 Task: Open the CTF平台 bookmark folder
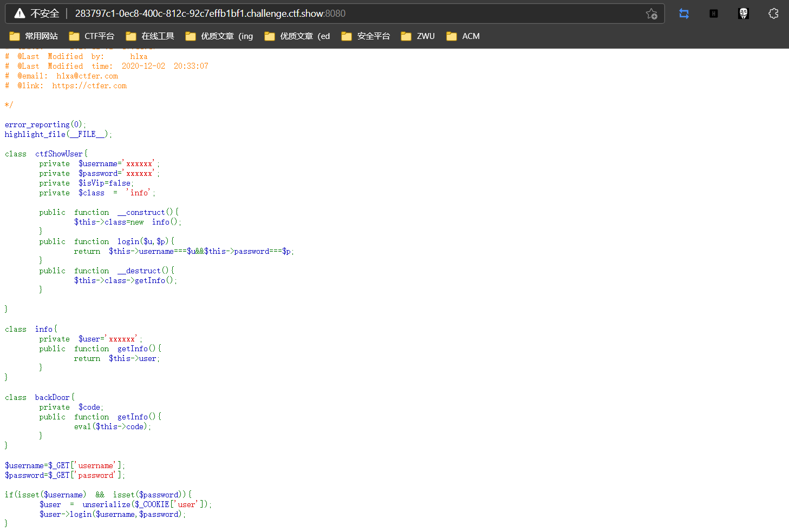[92, 36]
